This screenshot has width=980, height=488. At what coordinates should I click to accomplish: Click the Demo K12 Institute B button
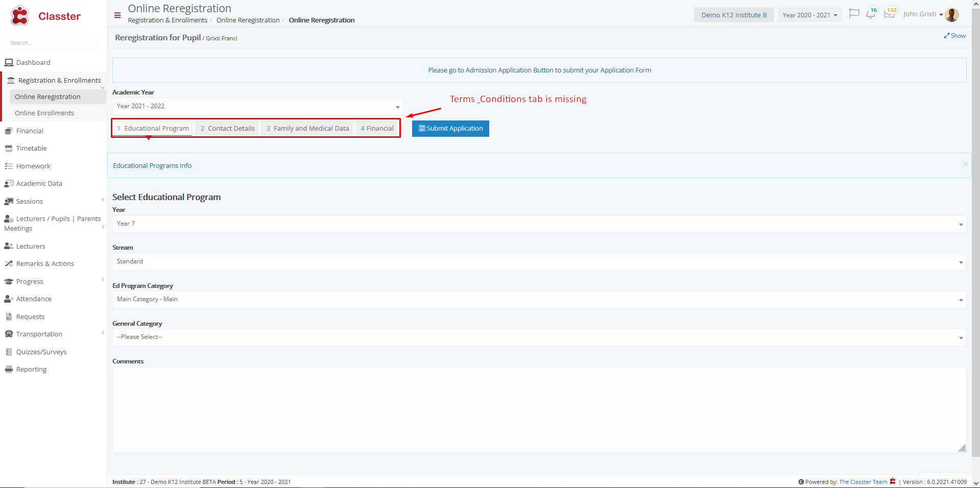pos(734,15)
